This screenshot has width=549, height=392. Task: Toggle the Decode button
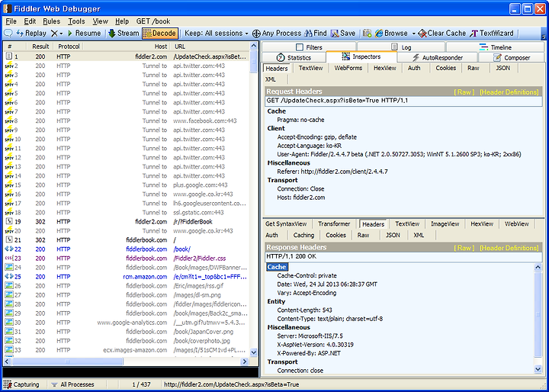coord(160,34)
